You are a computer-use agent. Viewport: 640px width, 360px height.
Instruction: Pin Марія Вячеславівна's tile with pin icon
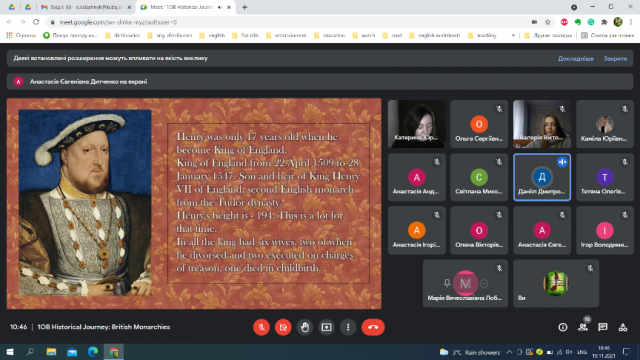click(x=447, y=283)
